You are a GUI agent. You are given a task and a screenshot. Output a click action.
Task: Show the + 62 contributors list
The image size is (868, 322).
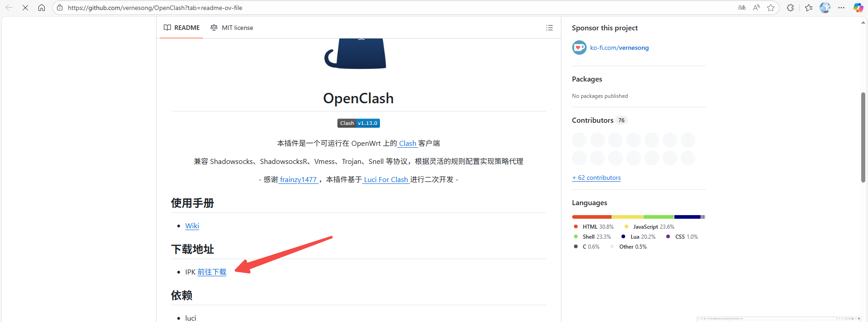pos(596,178)
